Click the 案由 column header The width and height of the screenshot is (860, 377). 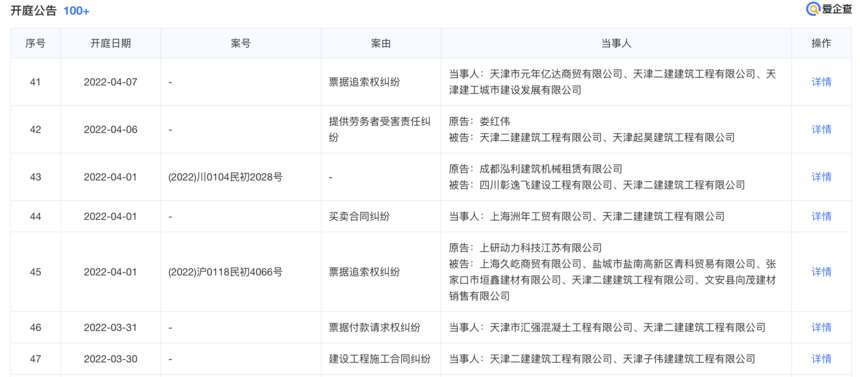tap(381, 43)
